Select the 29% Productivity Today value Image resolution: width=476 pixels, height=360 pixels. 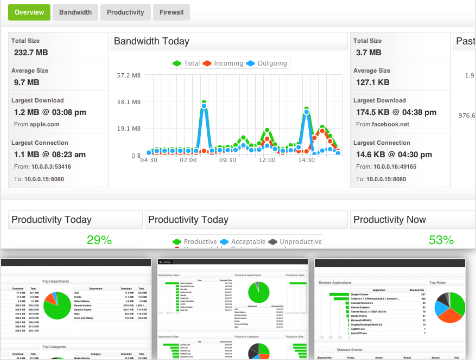(x=99, y=240)
